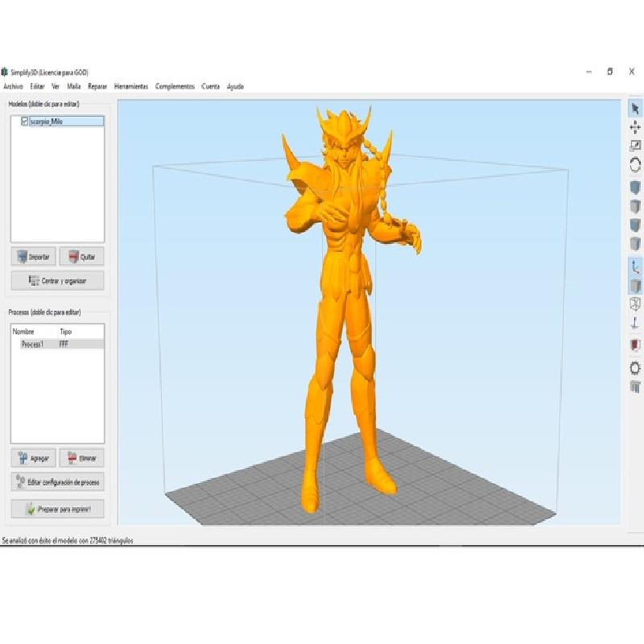Pick the rotate model tool
The image size is (644, 644).
[634, 165]
